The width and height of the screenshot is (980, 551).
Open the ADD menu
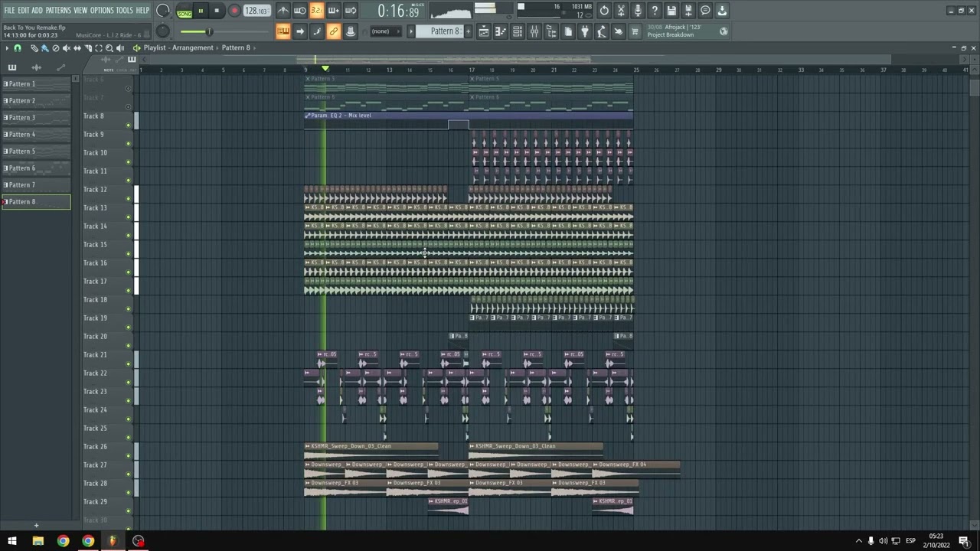point(37,11)
